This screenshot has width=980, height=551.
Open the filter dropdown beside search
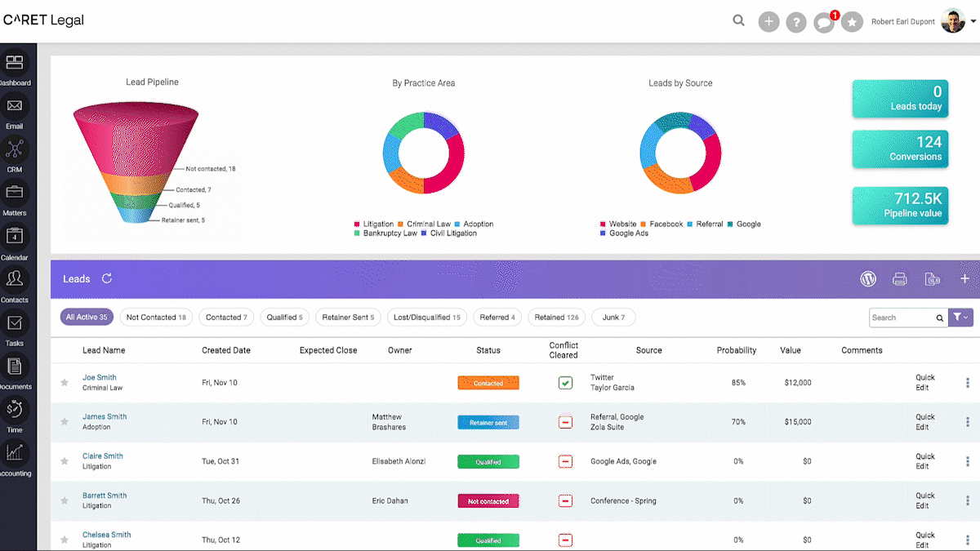point(961,318)
